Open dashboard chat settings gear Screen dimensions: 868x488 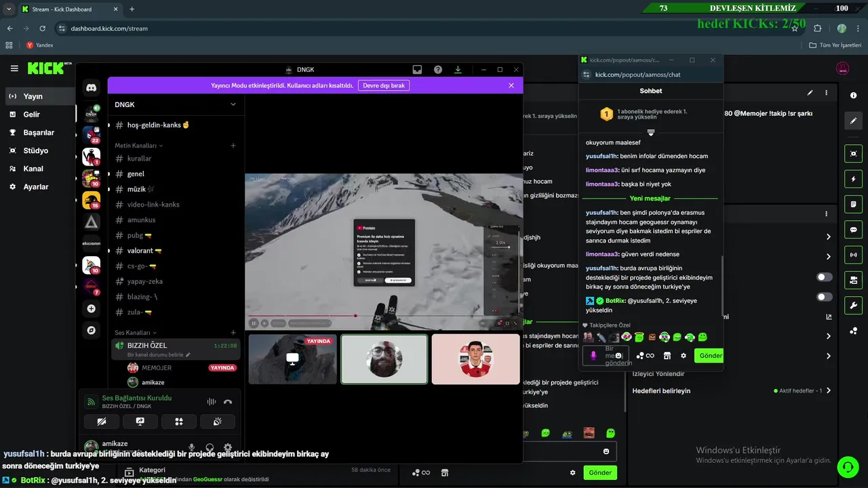pos(573,472)
